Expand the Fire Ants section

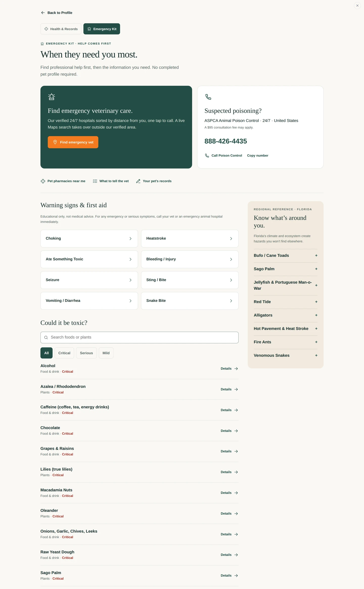[286, 342]
